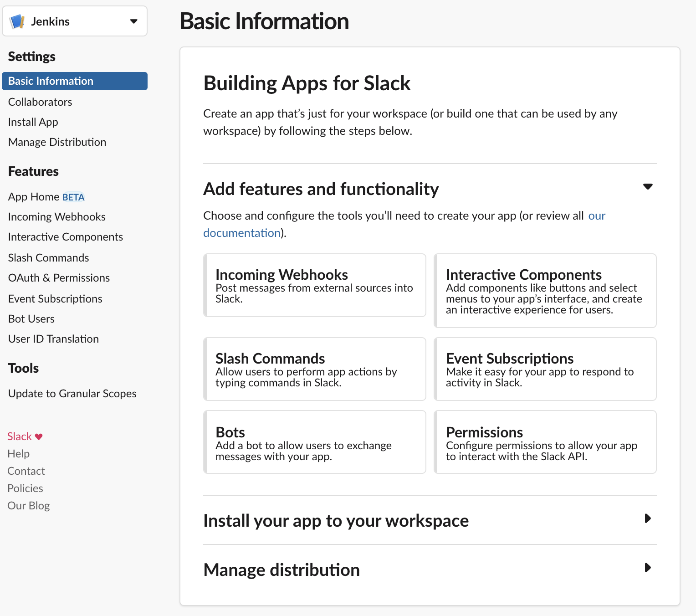Open Manage Distribution sidebar item
This screenshot has width=696, height=616.
57,142
